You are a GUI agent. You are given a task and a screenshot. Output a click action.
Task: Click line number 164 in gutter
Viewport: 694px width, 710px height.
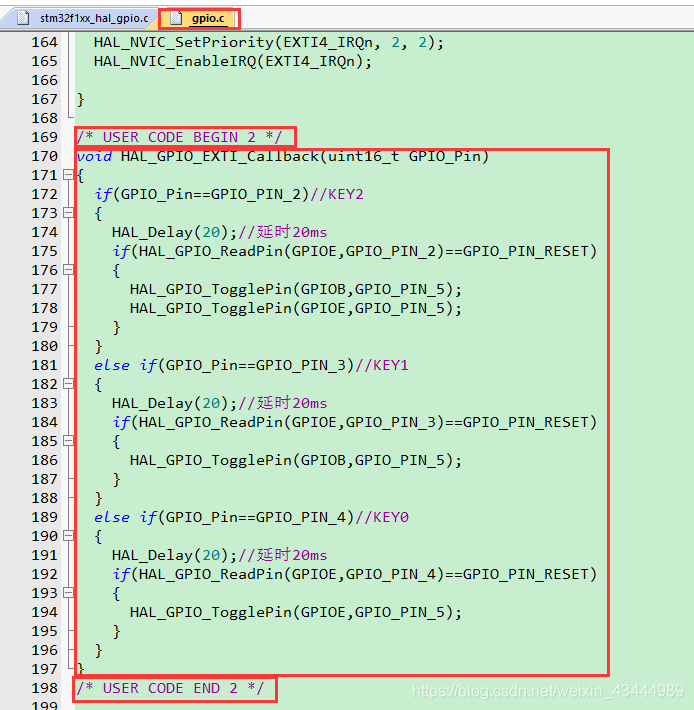coord(44,42)
